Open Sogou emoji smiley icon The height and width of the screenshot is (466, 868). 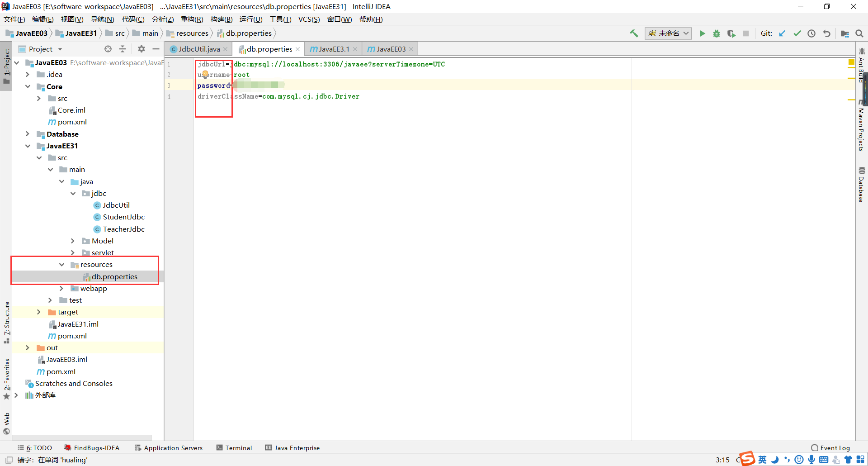(x=799, y=460)
